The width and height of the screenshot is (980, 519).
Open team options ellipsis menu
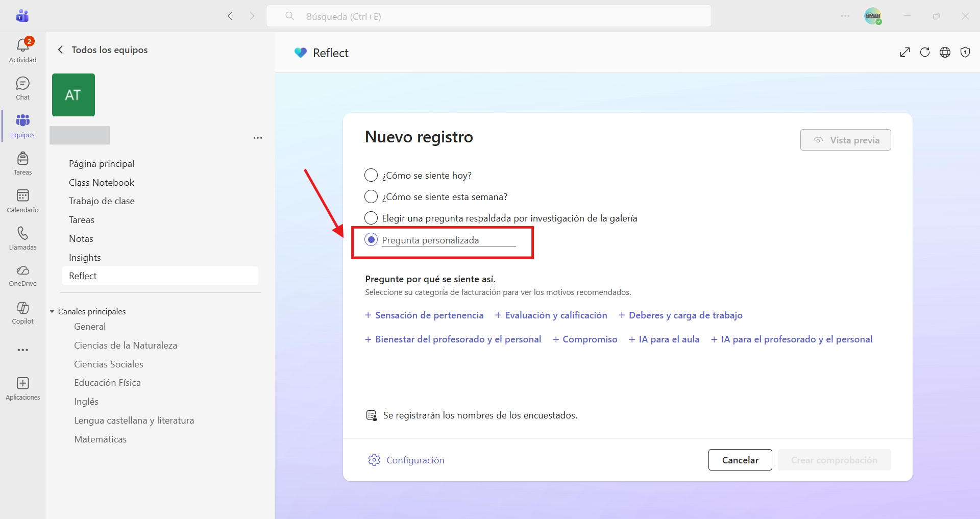point(258,138)
